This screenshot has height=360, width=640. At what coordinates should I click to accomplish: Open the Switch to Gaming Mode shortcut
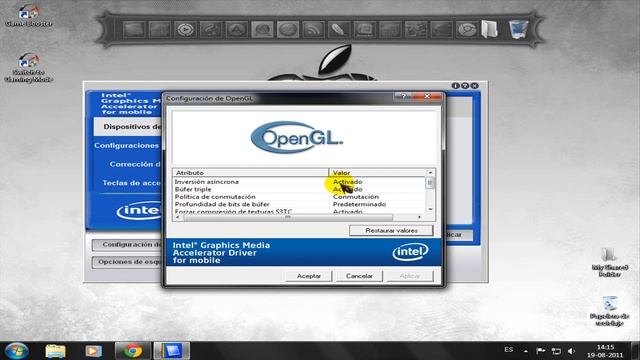pyautogui.click(x=28, y=68)
